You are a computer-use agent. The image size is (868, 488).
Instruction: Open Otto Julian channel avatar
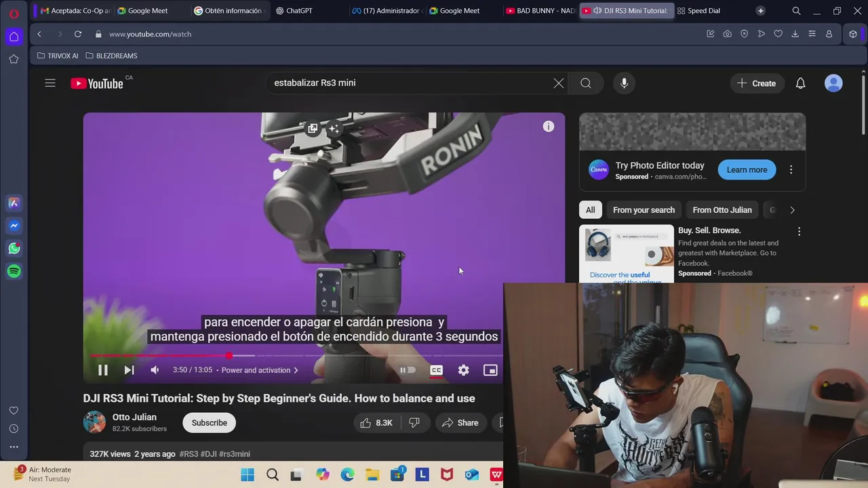[x=94, y=422]
